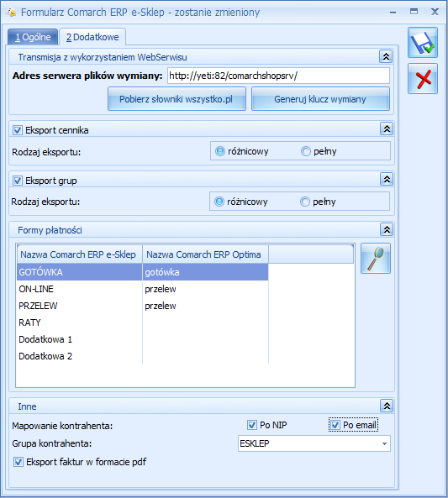448x498 pixels.
Task: Toggle the Eksport grup checkbox
Action: 18,181
